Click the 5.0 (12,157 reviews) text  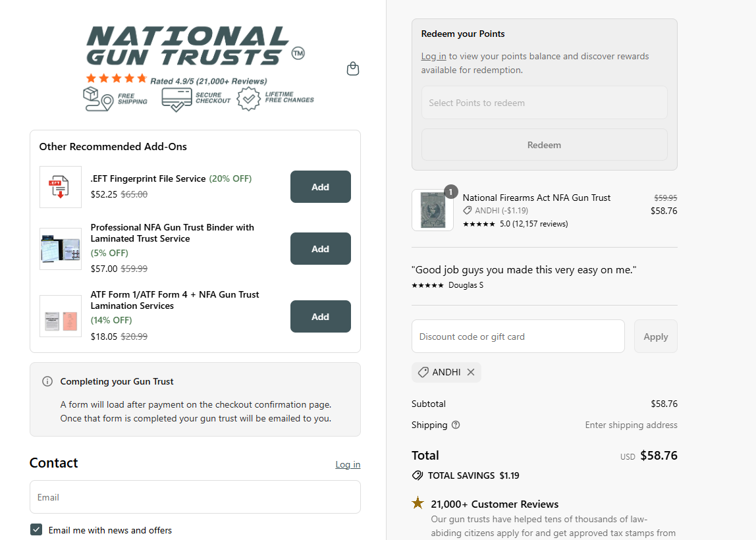533,224
